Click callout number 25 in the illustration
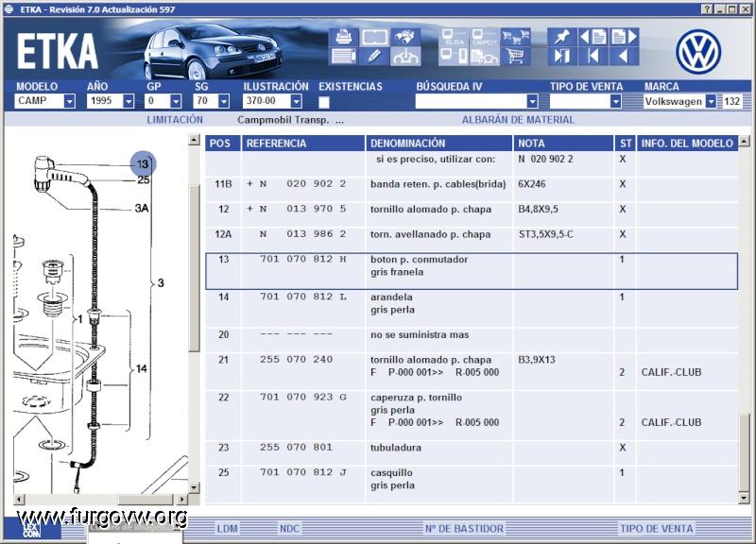 point(144,179)
